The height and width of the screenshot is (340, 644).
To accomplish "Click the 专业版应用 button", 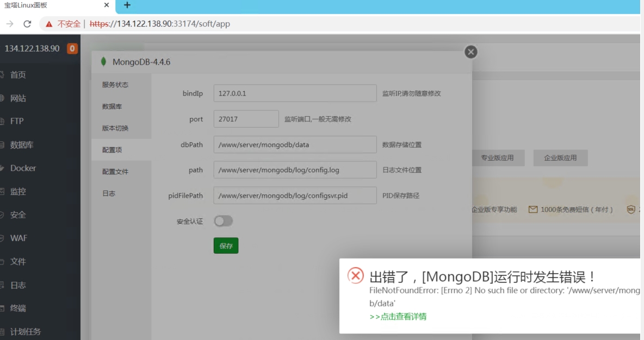I will pos(497,158).
